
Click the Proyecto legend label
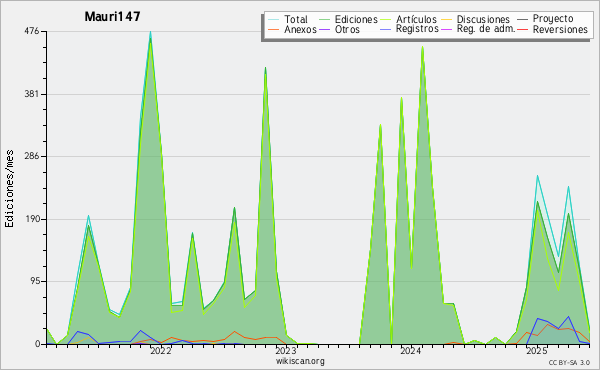point(553,19)
